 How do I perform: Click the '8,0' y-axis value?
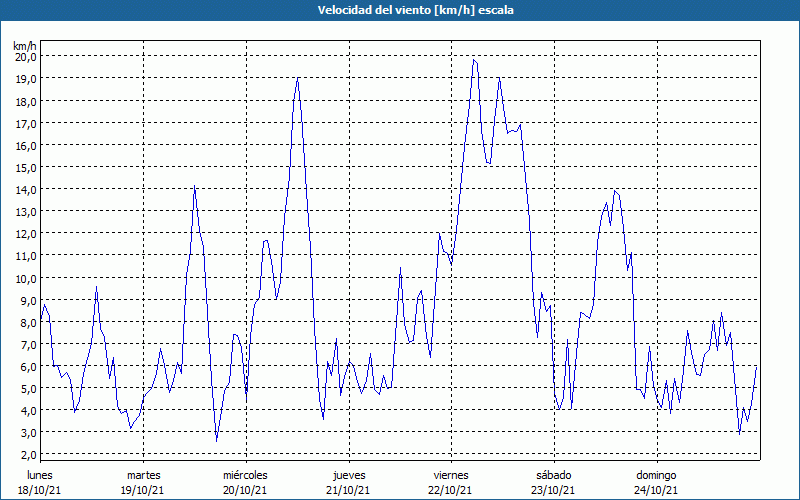pyautogui.click(x=28, y=322)
